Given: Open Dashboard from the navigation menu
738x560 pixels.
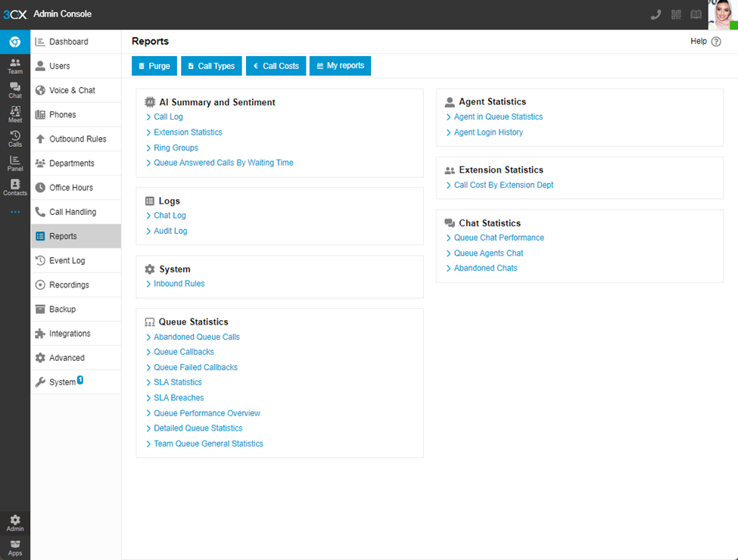Looking at the screenshot, I should (x=68, y=42).
